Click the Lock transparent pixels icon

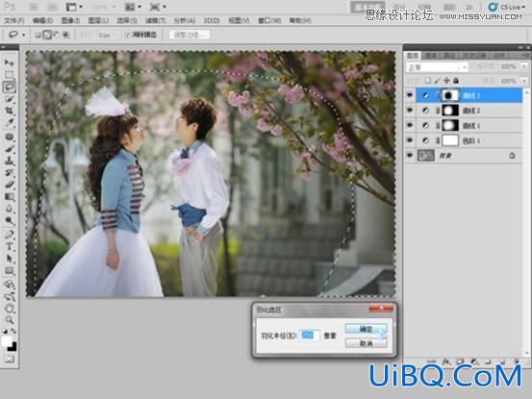428,81
